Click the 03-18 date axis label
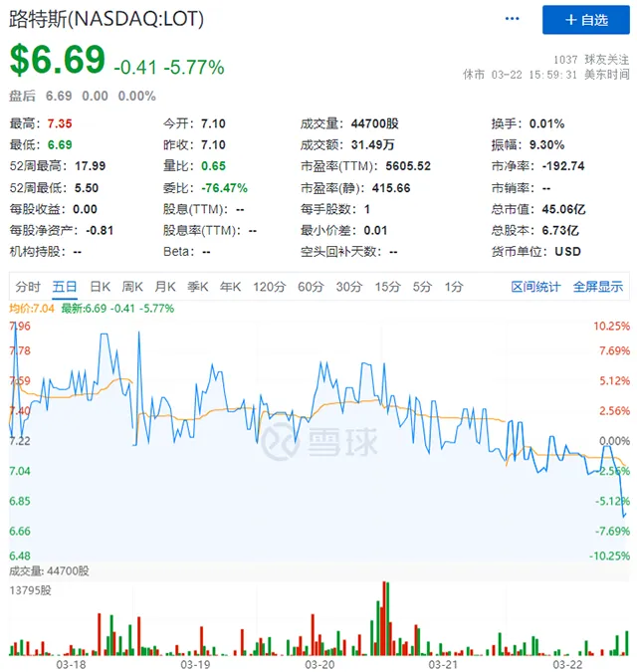Image resolution: width=637 pixels, height=672 pixels. tap(71, 664)
